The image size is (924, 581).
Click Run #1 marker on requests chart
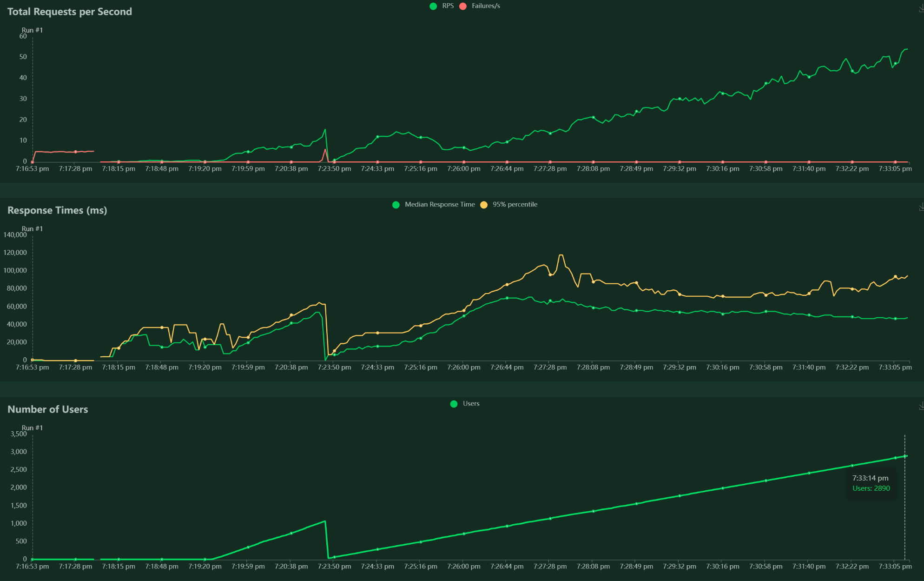32,30
